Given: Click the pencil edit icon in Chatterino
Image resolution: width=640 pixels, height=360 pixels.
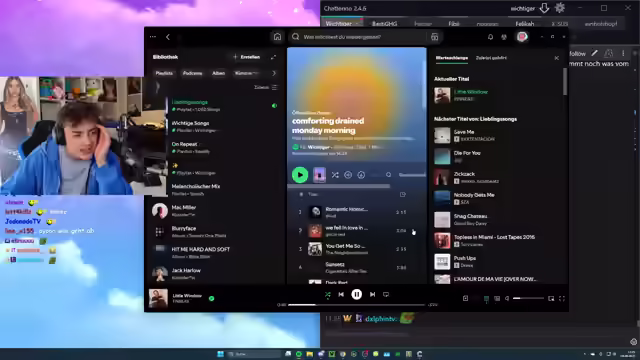Looking at the screenshot, I should coord(595,53).
